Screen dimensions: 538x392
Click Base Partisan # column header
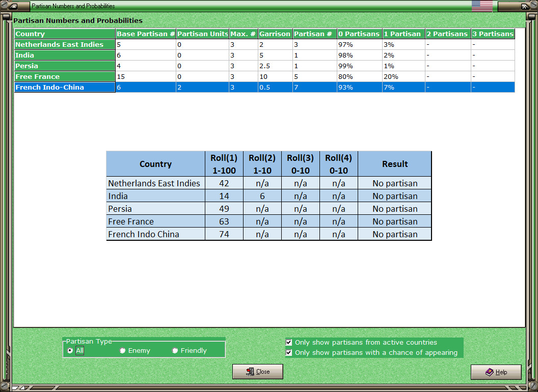146,34
